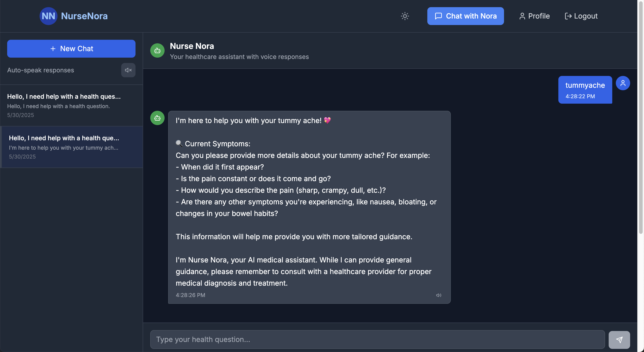This screenshot has width=644, height=352.
Task: Open the Chat with Nora tab
Action: [x=465, y=16]
